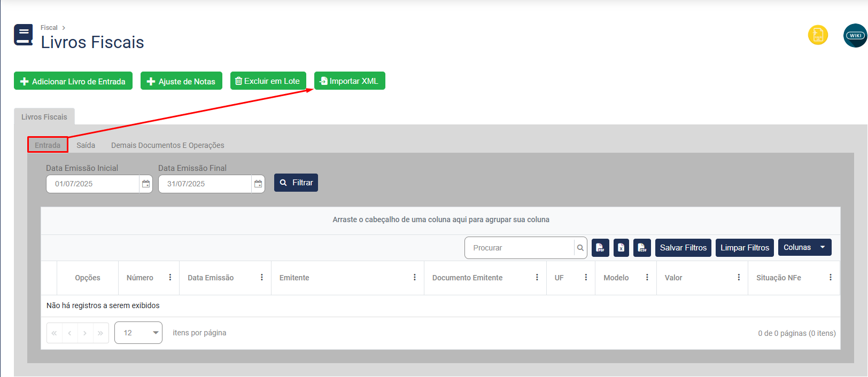The image size is (868, 377).
Task: Click the Salvar Filtros button
Action: tap(683, 248)
